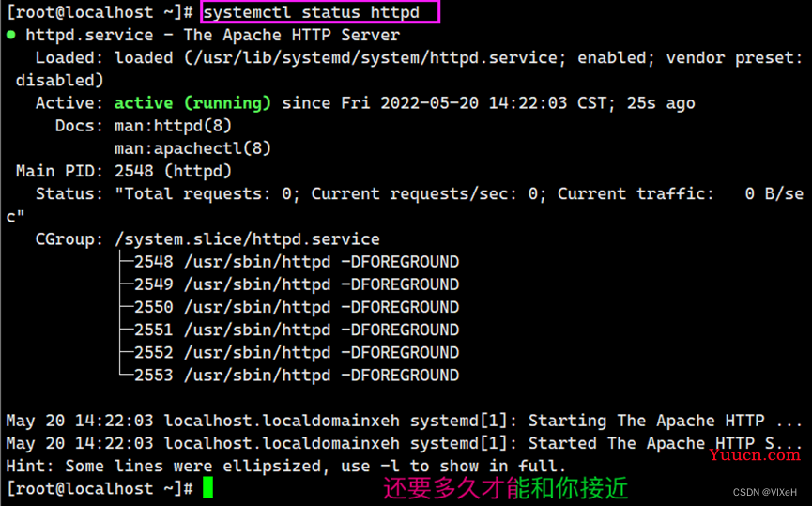Click the green status dot beside httpd.service
812x506 pixels.
pyautogui.click(x=11, y=36)
